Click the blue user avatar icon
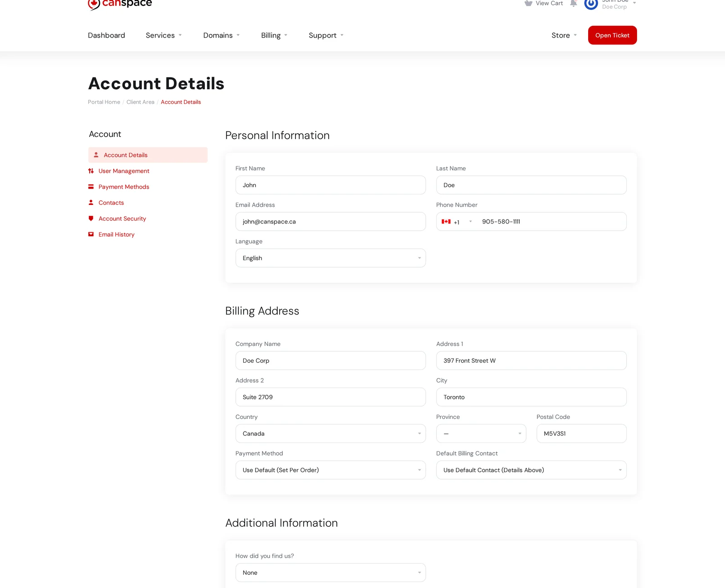 pyautogui.click(x=591, y=4)
